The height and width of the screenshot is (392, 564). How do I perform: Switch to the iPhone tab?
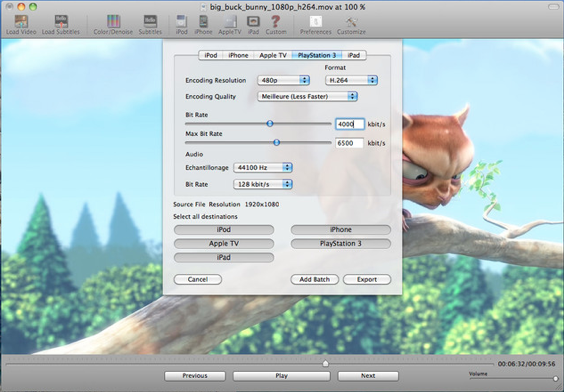(238, 55)
